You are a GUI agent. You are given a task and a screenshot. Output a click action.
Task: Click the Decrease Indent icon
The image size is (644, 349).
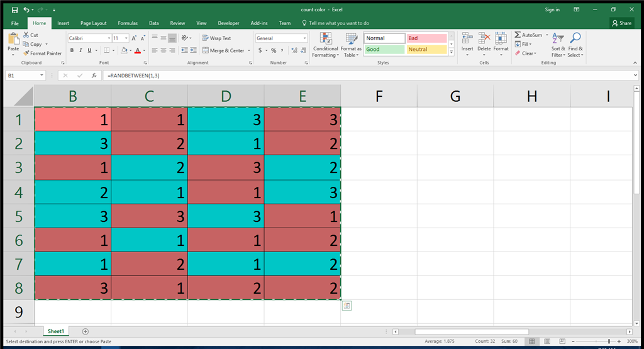pyautogui.click(x=184, y=50)
